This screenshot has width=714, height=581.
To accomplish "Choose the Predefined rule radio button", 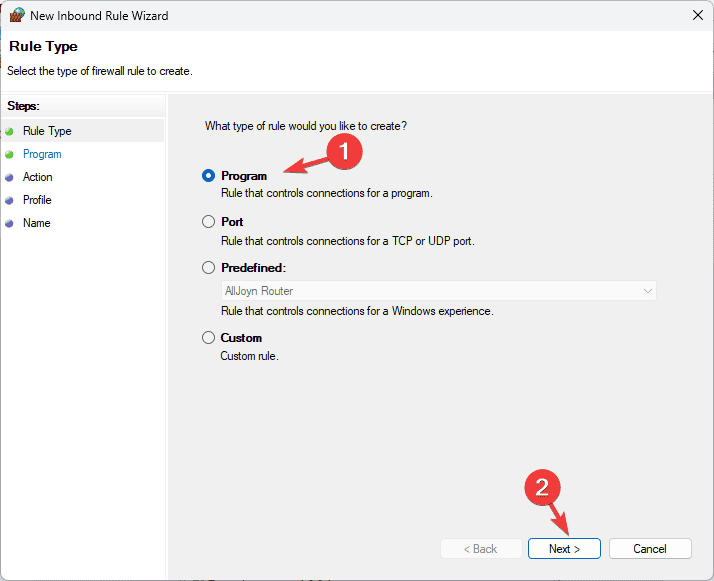I will point(208,267).
